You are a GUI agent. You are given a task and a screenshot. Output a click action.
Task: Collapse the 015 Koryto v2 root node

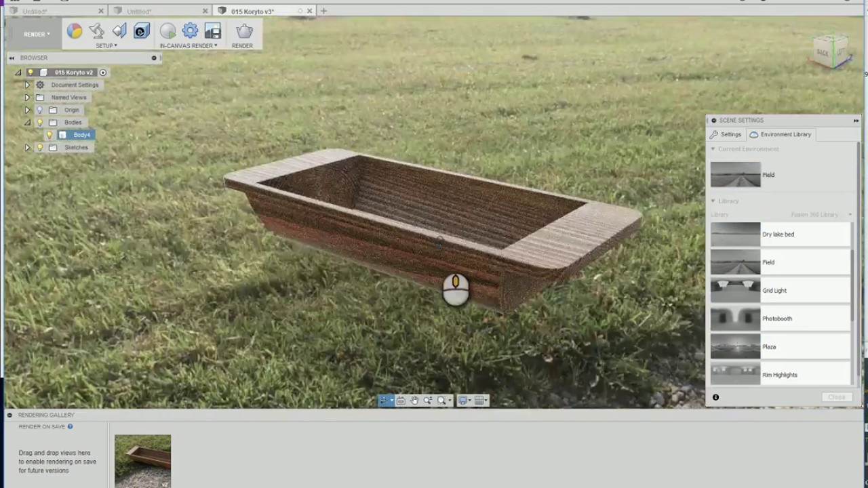click(x=18, y=73)
